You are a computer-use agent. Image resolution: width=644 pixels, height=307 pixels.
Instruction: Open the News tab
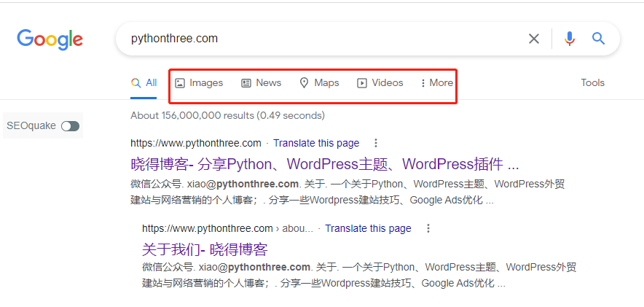click(261, 83)
